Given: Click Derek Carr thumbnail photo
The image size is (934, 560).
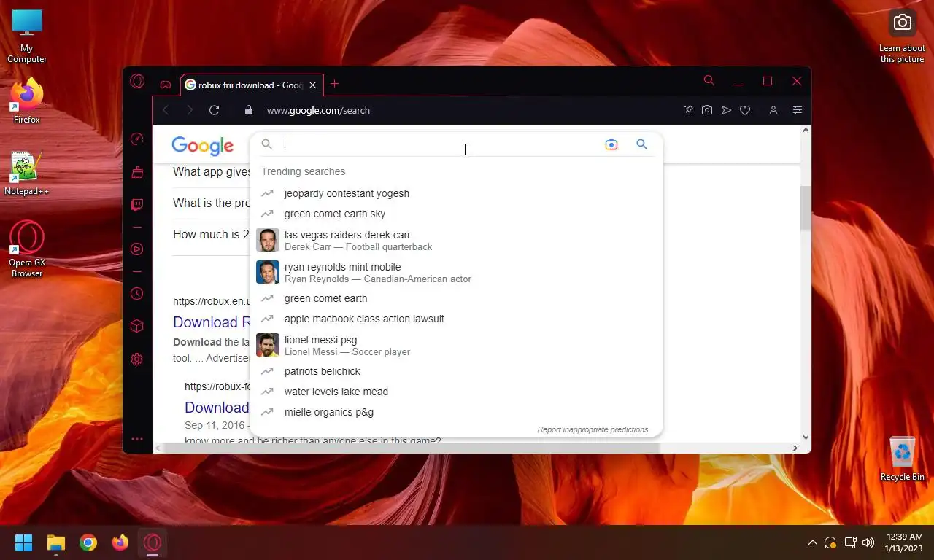Looking at the screenshot, I should [x=268, y=240].
